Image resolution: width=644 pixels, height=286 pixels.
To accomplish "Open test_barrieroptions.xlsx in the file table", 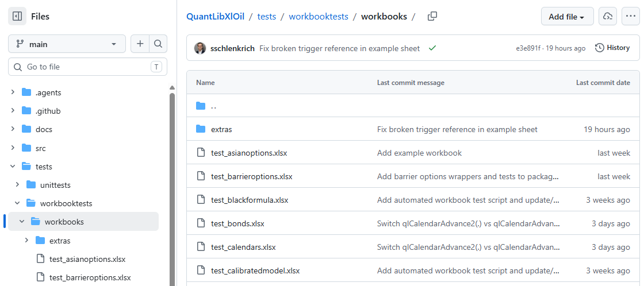I will [x=252, y=176].
